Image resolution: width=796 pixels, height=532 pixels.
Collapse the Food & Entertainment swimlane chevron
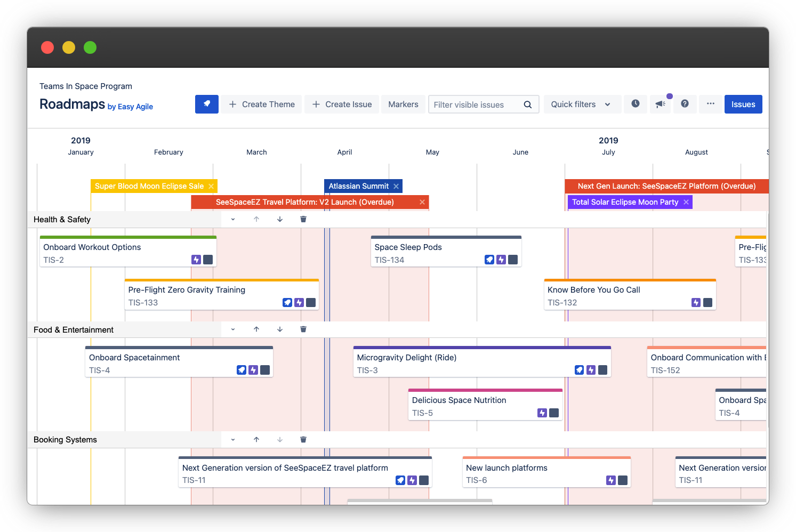232,329
